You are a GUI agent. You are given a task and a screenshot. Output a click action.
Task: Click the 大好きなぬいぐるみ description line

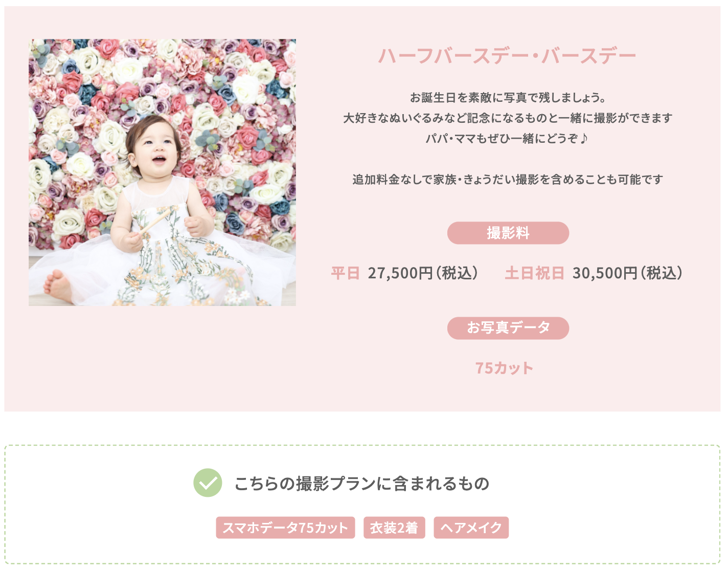pyautogui.click(x=508, y=118)
